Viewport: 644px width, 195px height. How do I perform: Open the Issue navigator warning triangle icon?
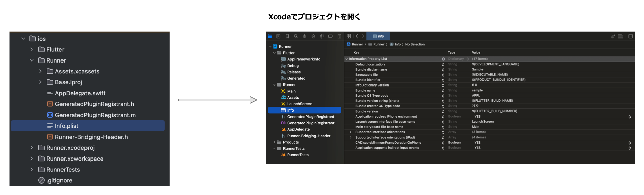coord(304,36)
